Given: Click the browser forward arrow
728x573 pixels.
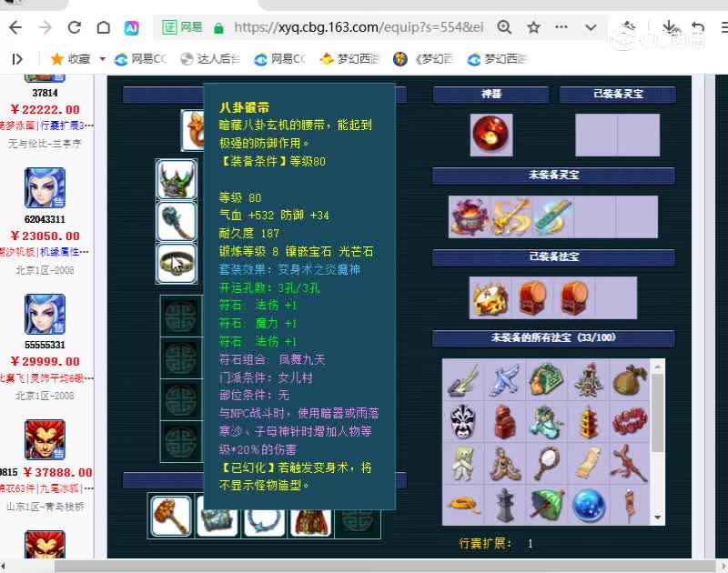Looking at the screenshot, I should [x=45, y=28].
